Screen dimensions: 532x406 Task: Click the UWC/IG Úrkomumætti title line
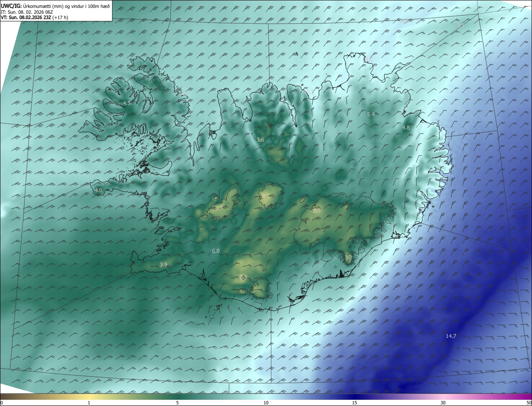(x=55, y=6)
